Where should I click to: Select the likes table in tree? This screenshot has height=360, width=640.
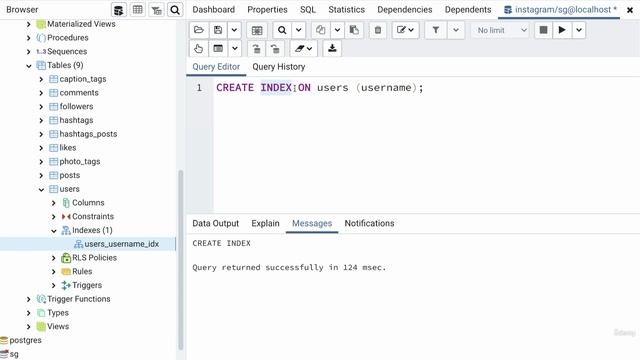(67, 148)
